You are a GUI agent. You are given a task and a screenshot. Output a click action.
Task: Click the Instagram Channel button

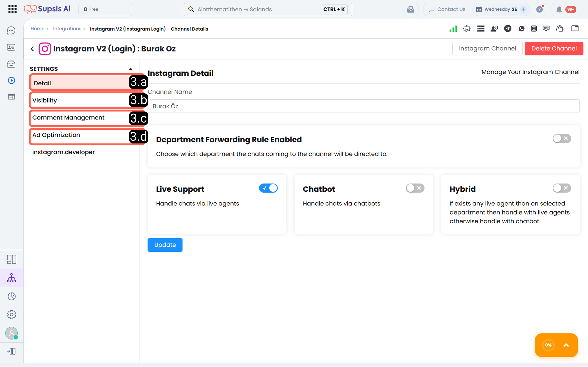pyautogui.click(x=487, y=48)
